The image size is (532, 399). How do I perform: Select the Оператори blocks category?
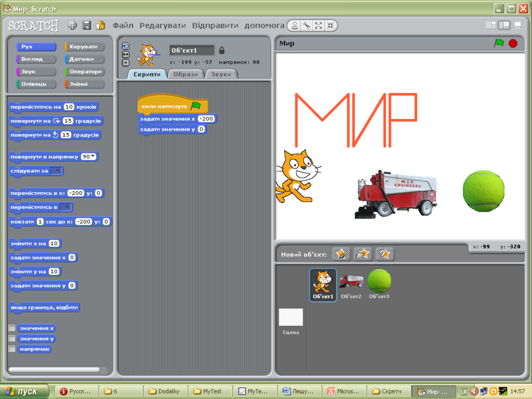point(84,71)
